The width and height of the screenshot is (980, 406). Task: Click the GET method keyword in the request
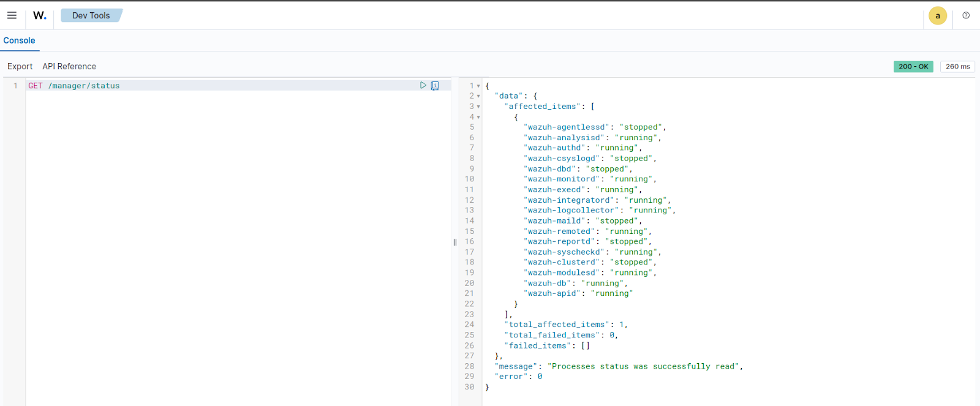click(36, 86)
